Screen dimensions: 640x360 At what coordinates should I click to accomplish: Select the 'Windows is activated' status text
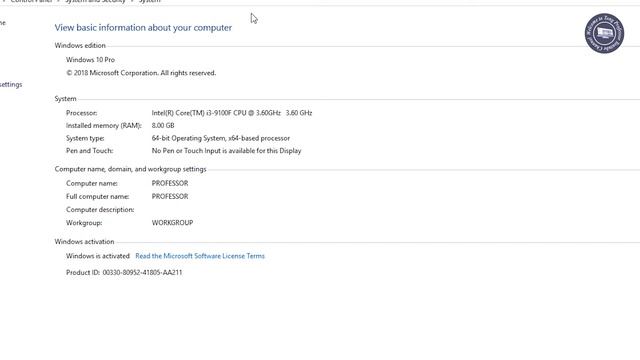(98, 256)
